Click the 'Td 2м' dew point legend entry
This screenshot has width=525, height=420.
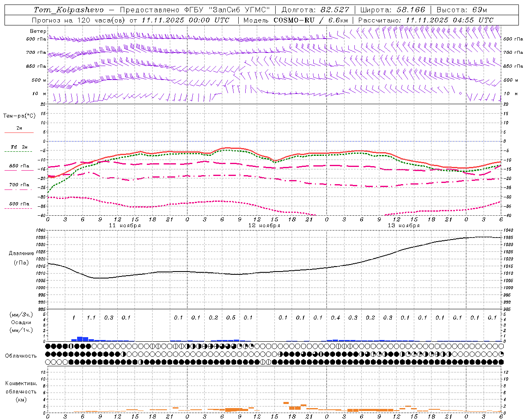point(19,147)
